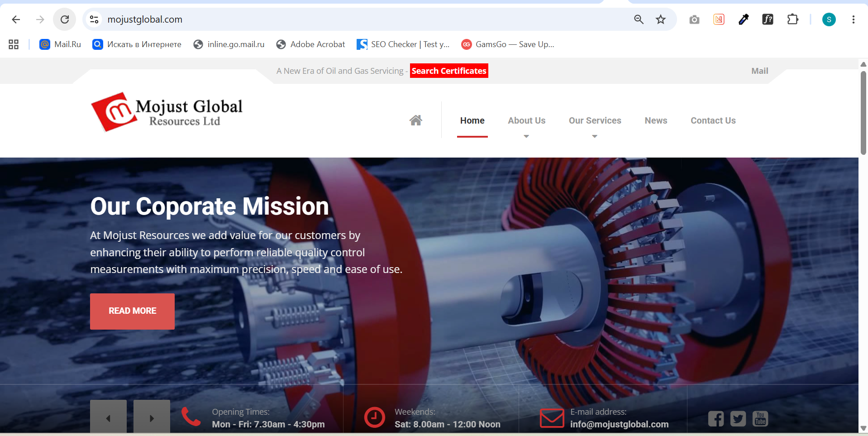Open the Contact Us menu item
Screen dimensions: 868x436
click(713, 120)
